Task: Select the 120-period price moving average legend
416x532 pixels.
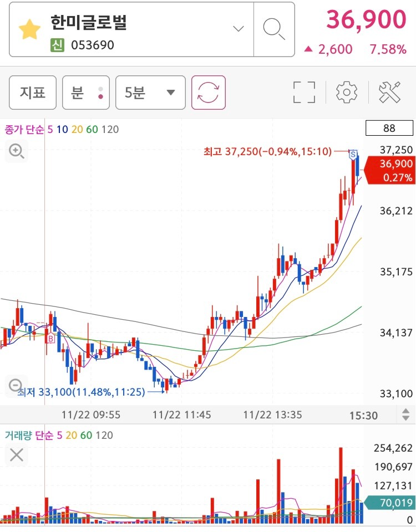Action: [110, 129]
